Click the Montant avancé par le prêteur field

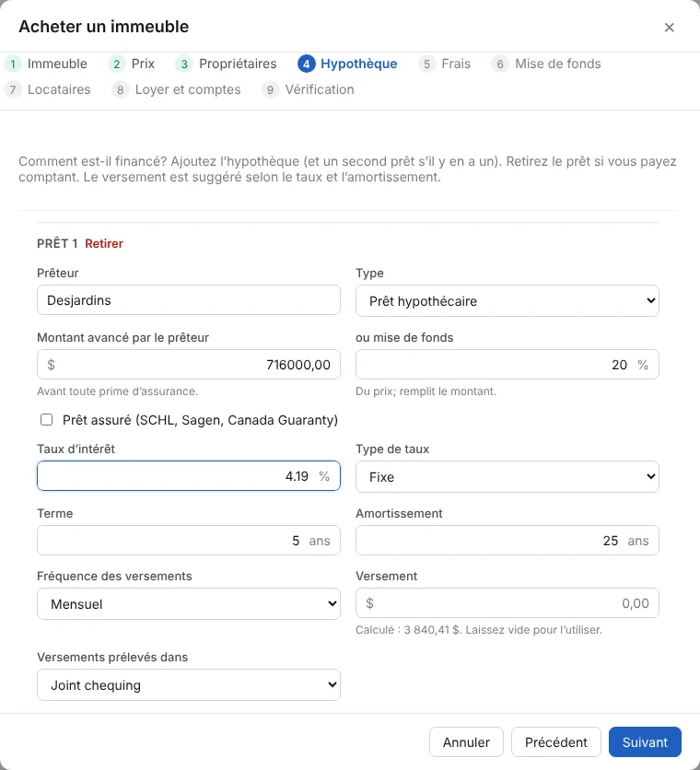(x=189, y=365)
